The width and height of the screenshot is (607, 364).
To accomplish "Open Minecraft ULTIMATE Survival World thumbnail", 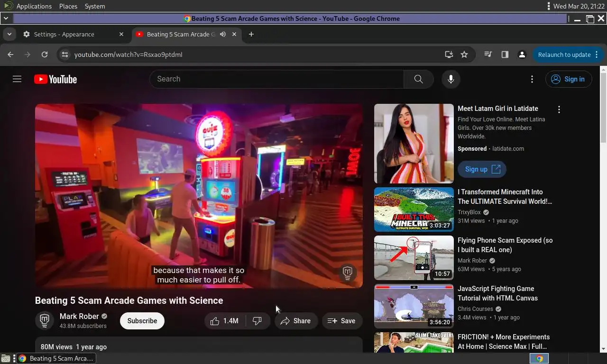I will click(x=414, y=209).
